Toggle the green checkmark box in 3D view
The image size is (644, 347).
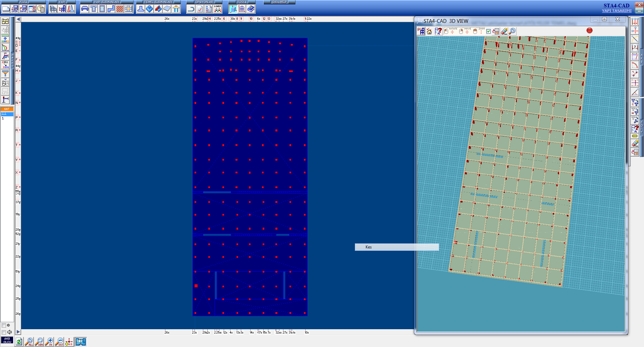pyautogui.click(x=488, y=31)
